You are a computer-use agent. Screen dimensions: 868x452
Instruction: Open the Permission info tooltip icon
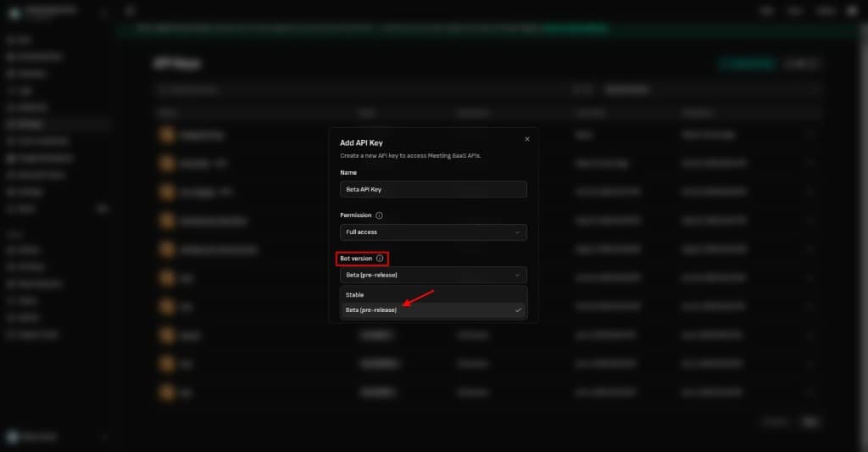click(x=379, y=215)
